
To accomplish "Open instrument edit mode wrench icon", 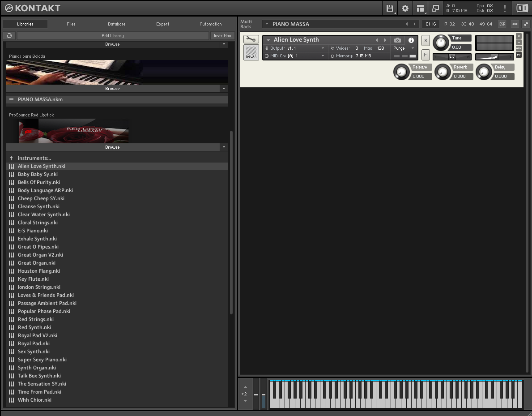I will (251, 39).
